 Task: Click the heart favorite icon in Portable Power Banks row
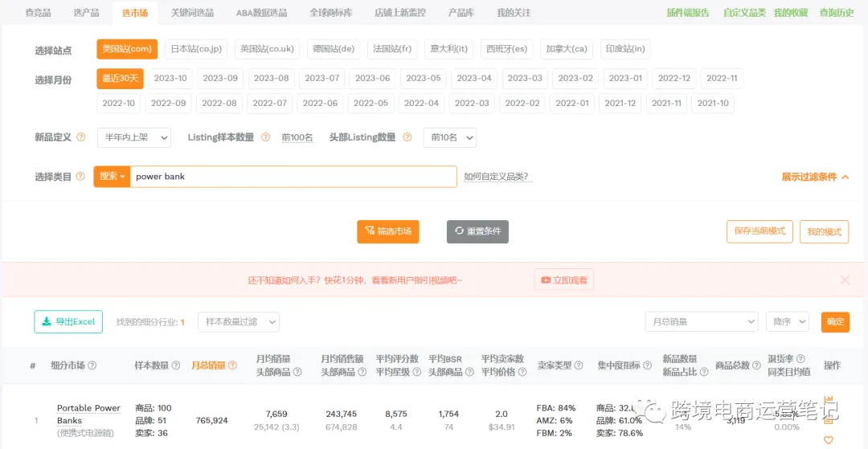[x=828, y=440]
